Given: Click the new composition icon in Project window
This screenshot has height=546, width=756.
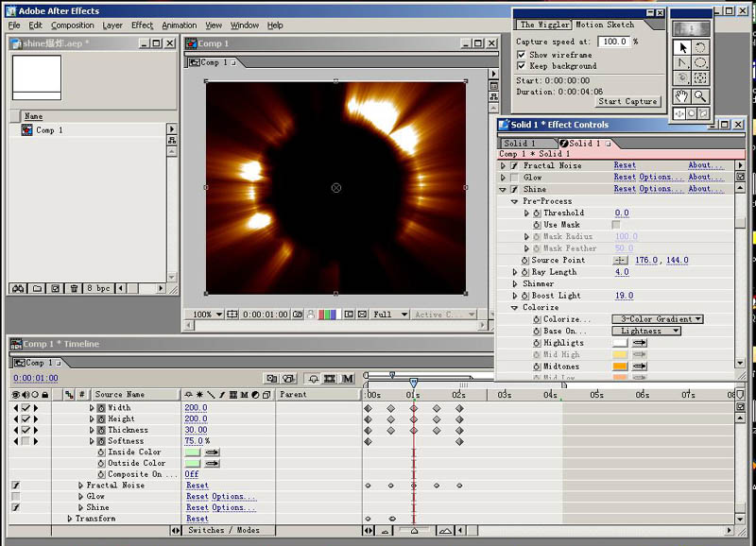Looking at the screenshot, I should pos(56,288).
